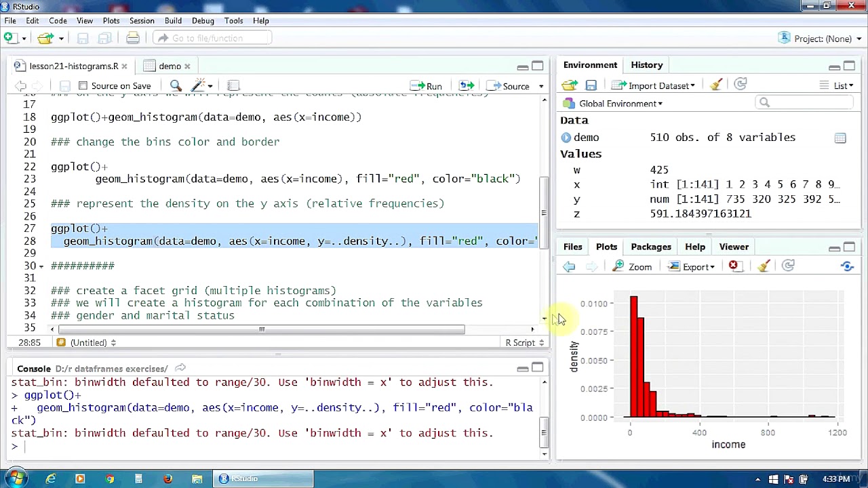The height and width of the screenshot is (488, 868).
Task: Switch to the Packages tab
Action: [x=650, y=247]
